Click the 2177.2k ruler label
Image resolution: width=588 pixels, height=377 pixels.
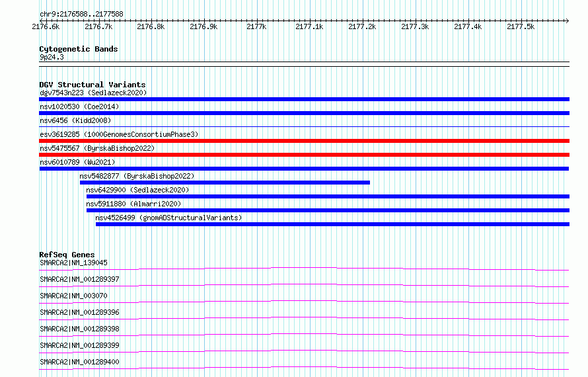point(362,26)
